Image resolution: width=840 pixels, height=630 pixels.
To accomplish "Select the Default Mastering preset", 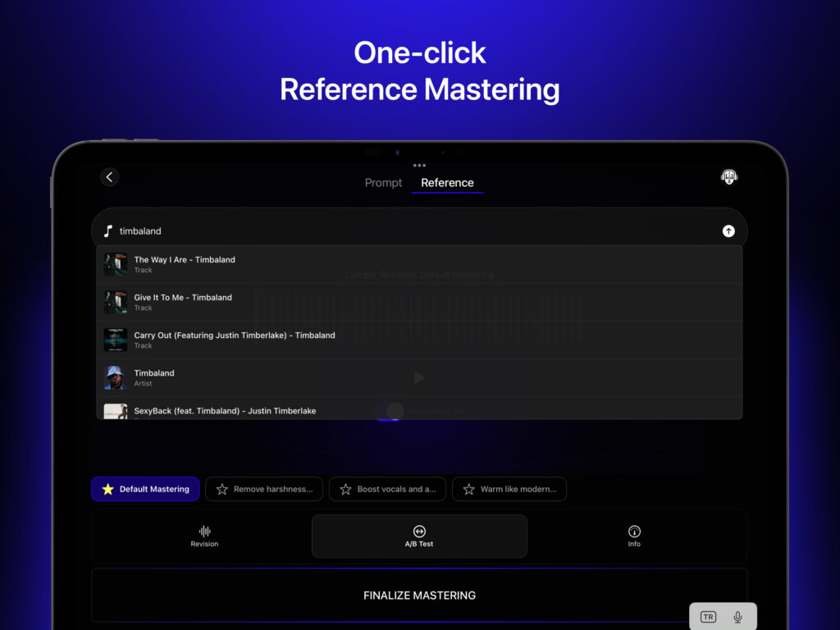I will point(145,489).
